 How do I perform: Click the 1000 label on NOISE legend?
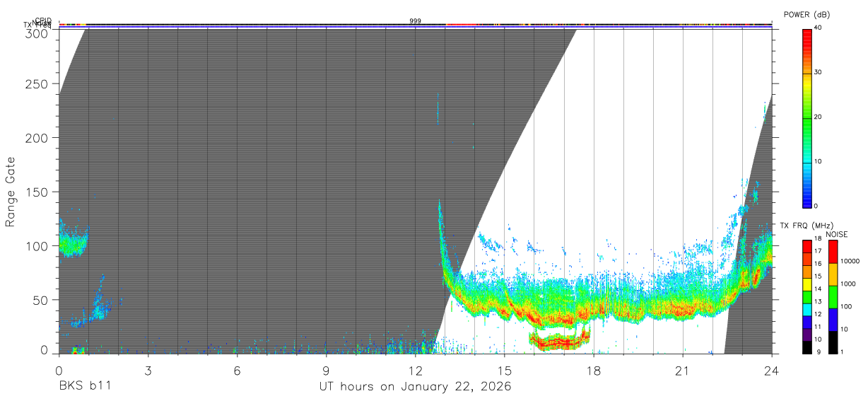click(x=848, y=284)
